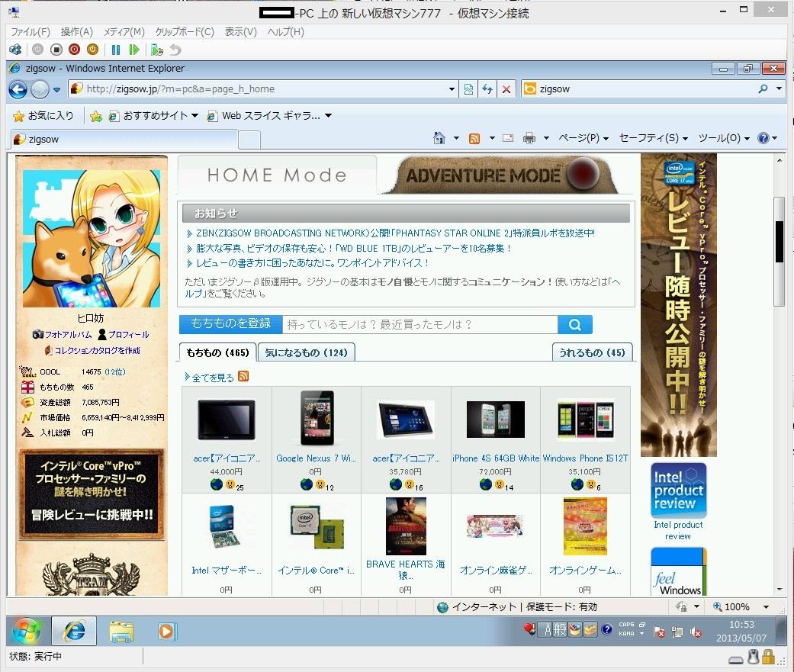
Task: Open the ページ(P) menu
Action: 583,138
